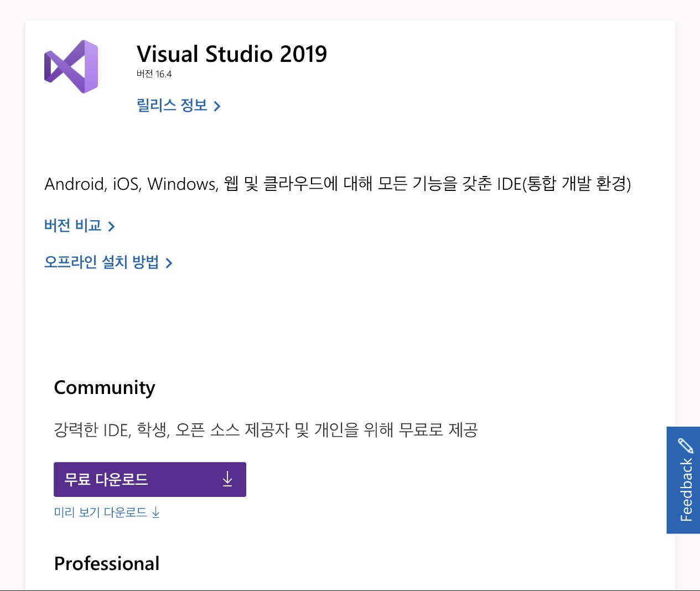This screenshot has width=700, height=591.
Task: Open the 릴리스 정보 release notes link
Action: coord(178,105)
